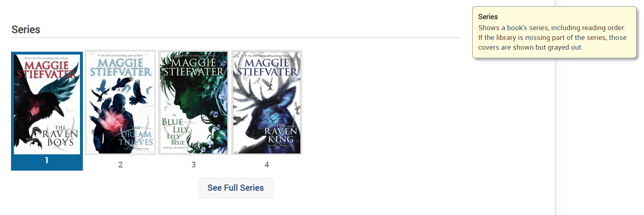The height and width of the screenshot is (215, 644).
Task: Click the tooltip description about grayed covers
Action: 552,37
